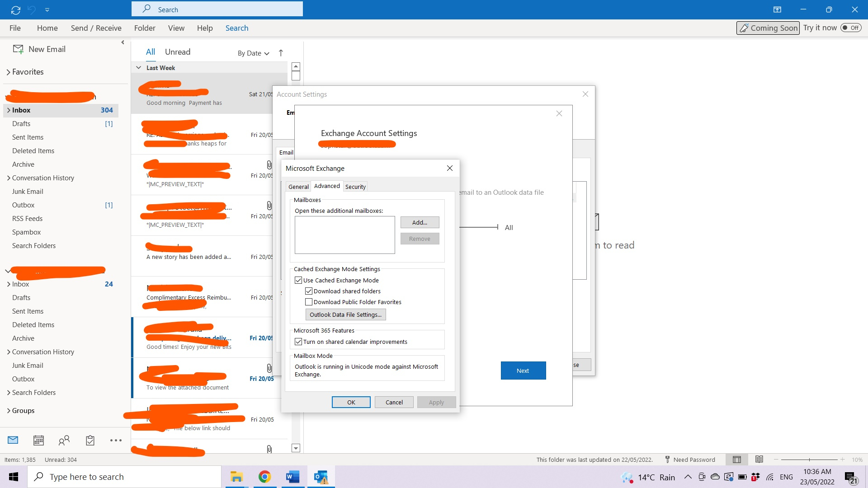Collapse the folder pane with arrow icon
868x488 pixels.
coord(123,42)
